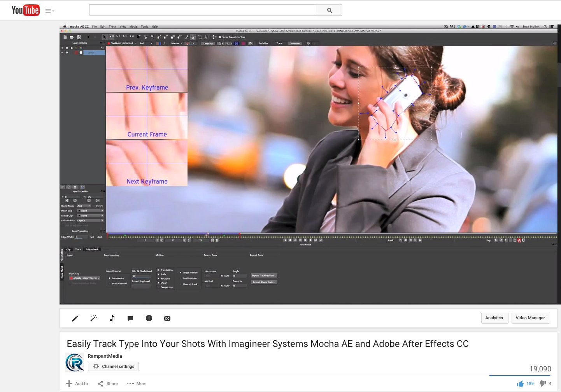Click Add to under the video
Image resolution: width=561 pixels, height=392 pixels.
pyautogui.click(x=77, y=383)
